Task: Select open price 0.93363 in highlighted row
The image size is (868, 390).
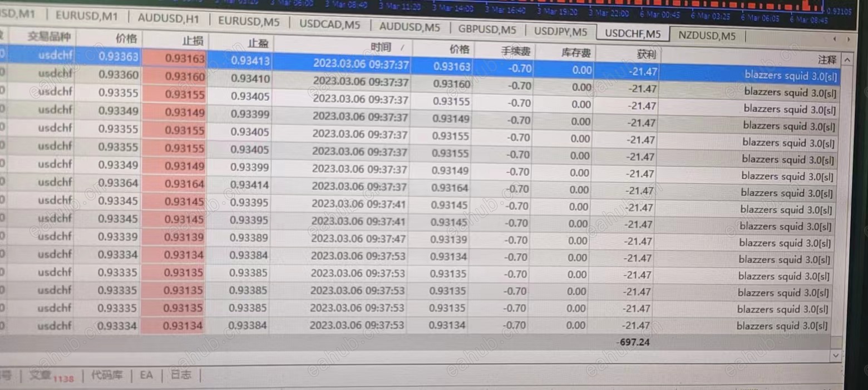Action: (x=119, y=56)
